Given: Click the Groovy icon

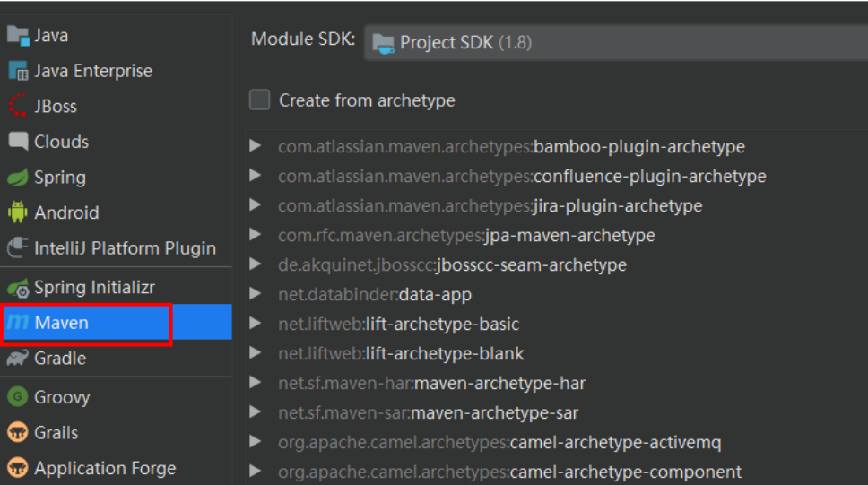Looking at the screenshot, I should (18, 397).
